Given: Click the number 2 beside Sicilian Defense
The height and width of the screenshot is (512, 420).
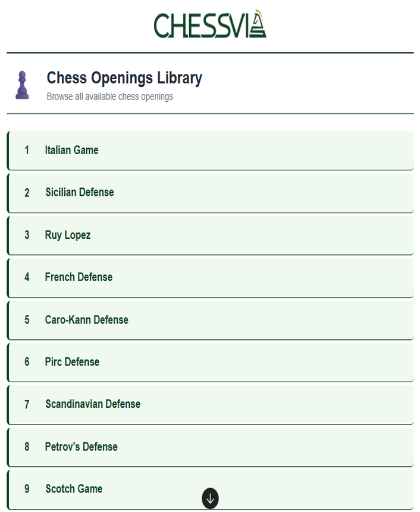Looking at the screenshot, I should (27, 192).
